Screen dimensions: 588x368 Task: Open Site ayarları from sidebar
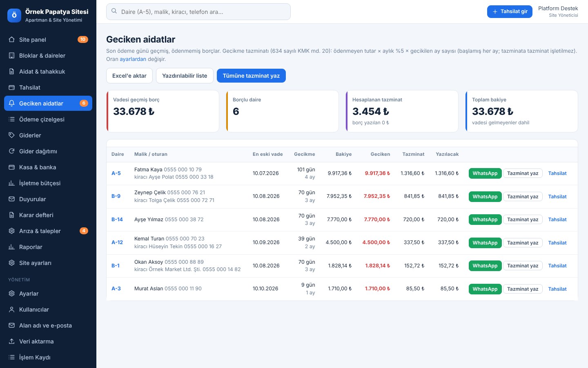tap(48, 263)
